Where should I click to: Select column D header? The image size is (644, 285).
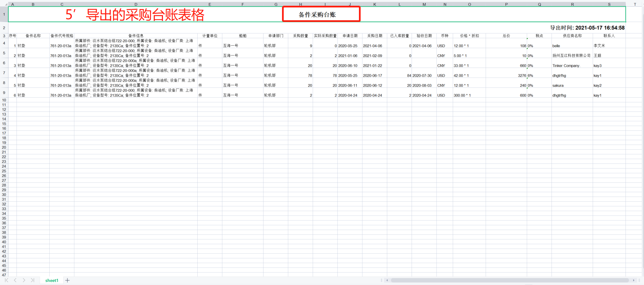tap(136, 4)
